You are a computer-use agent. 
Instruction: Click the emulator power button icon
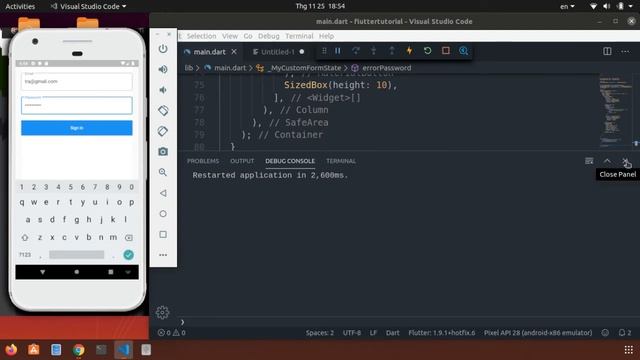163,49
